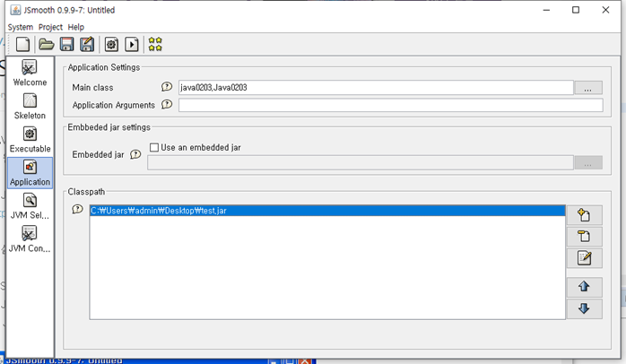Create a new project with toolbar icon
Image resolution: width=626 pixels, height=364 pixels.
(x=22, y=44)
